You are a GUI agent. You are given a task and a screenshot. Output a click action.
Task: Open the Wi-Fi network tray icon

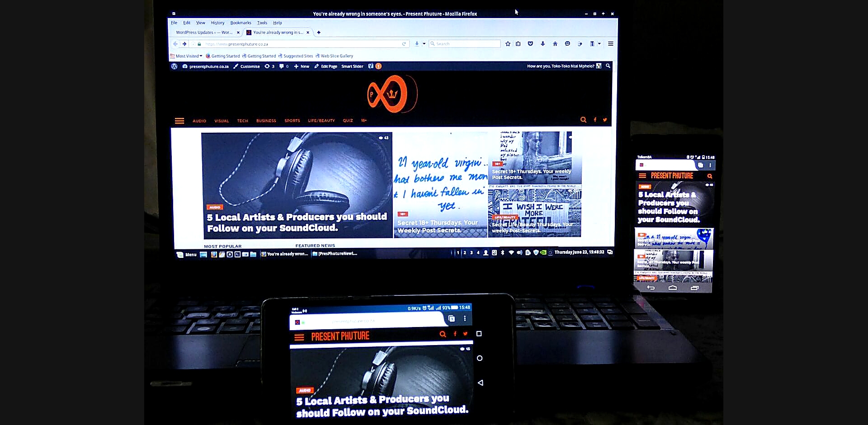point(511,252)
